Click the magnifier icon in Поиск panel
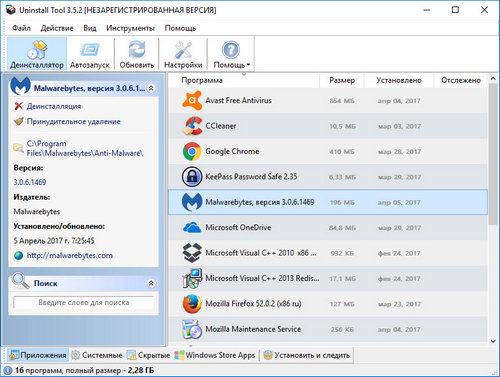The height and width of the screenshot is (377, 500). (x=20, y=281)
